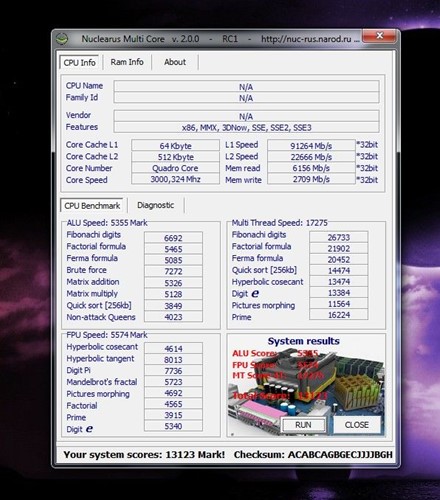Click the L1 Speed value field

click(x=311, y=146)
